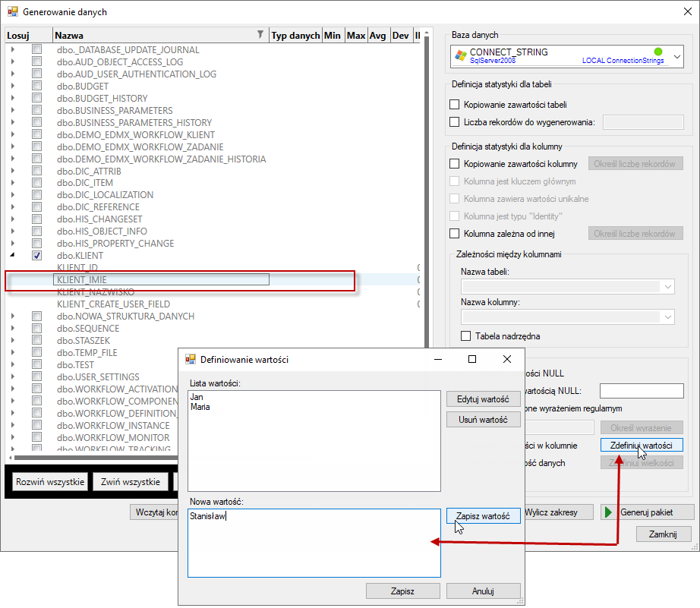The height and width of the screenshot is (608, 700).
Task: Click Zapisz button in the dialog
Action: pos(402,591)
